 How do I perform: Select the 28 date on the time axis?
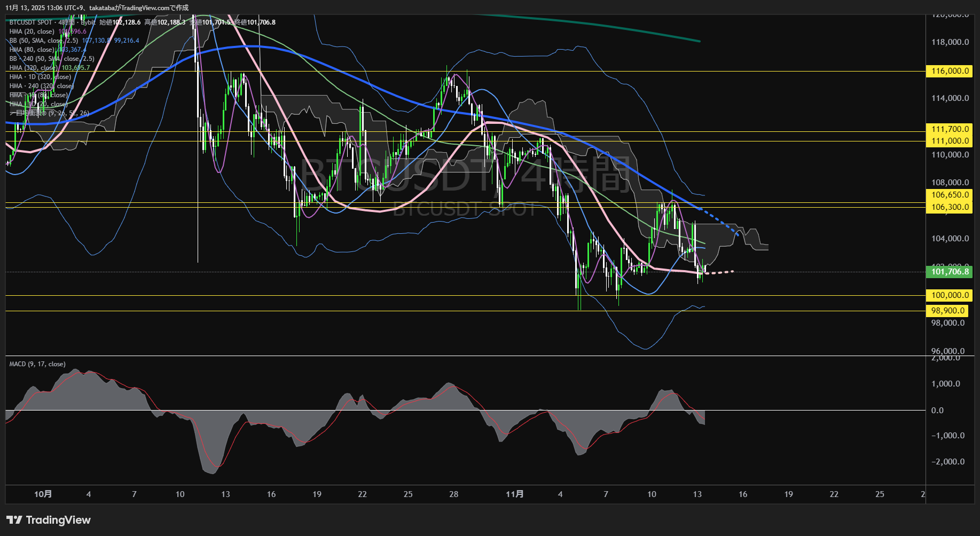click(453, 494)
